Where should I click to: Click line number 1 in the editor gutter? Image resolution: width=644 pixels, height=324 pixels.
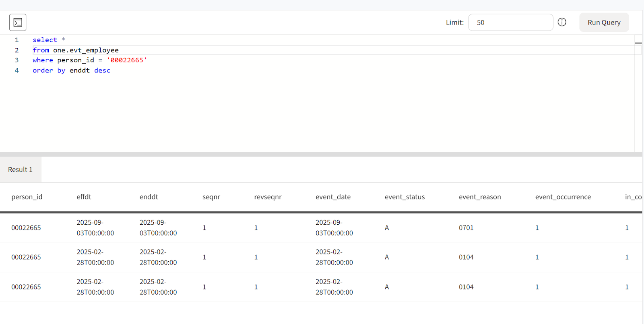[x=17, y=40]
